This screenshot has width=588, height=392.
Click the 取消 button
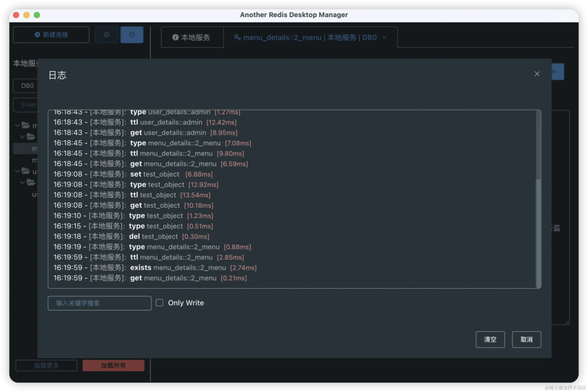(x=526, y=339)
